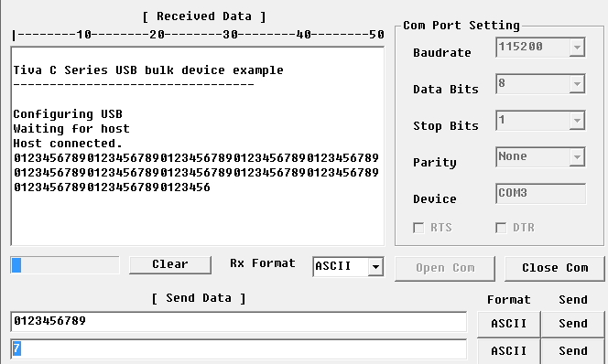
Task: Enable the RTS checkbox
Action: 418,228
